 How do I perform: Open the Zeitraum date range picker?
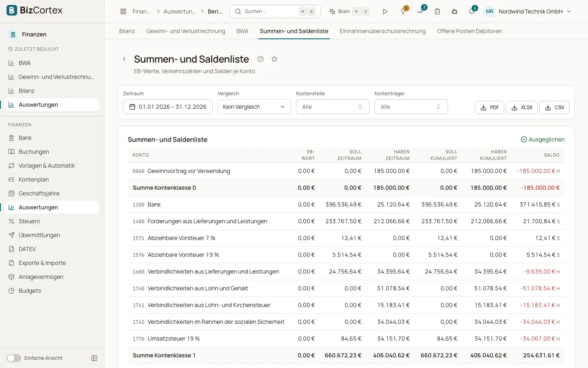click(x=168, y=107)
